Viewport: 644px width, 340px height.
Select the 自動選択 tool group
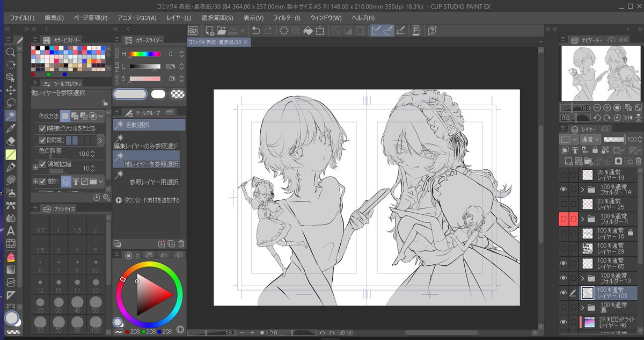[x=149, y=125]
